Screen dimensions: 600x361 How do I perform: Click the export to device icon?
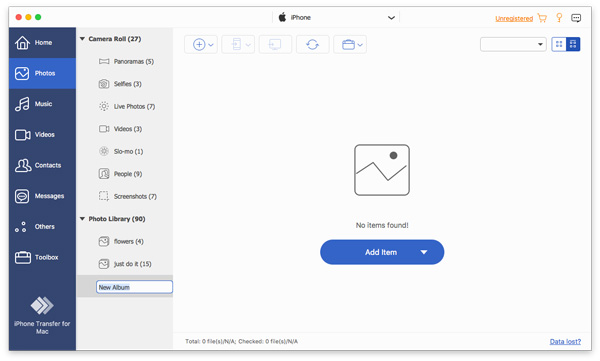[x=236, y=44]
